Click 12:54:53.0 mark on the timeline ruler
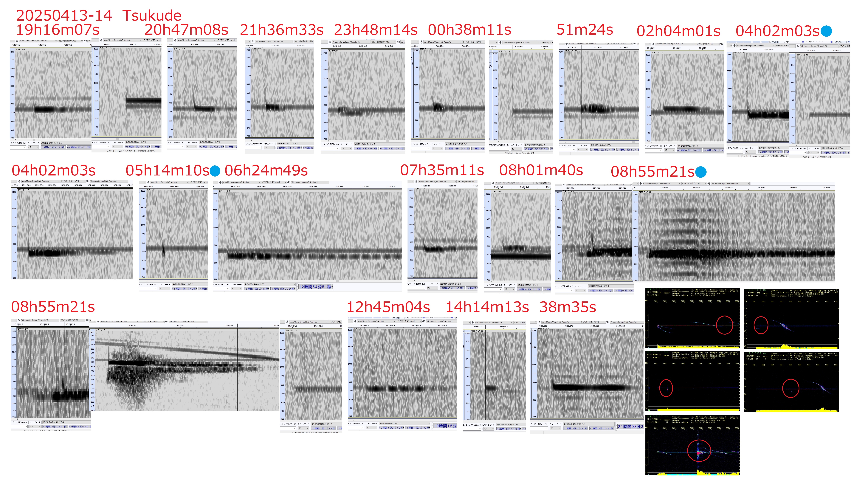 287,186
